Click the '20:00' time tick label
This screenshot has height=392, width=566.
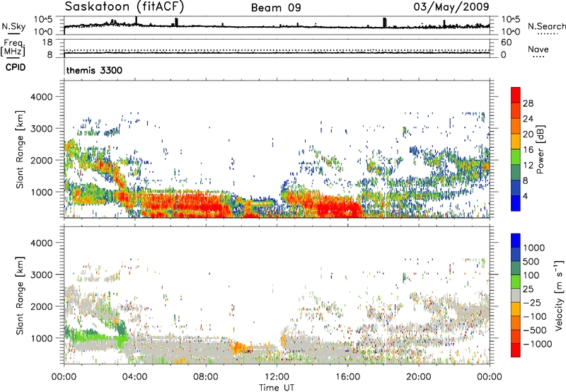point(418,377)
